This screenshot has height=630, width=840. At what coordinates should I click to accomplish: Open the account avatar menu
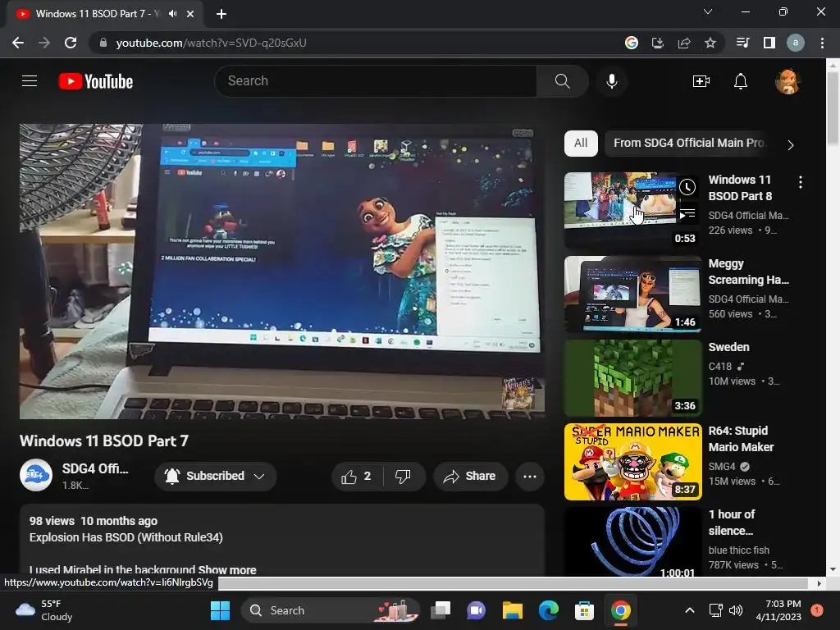coord(787,81)
